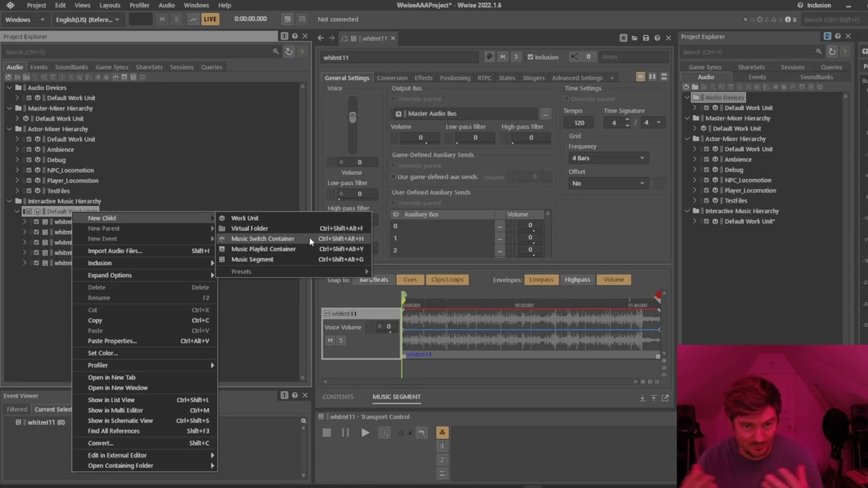
Task: Open the Windows platform dropdown
Action: click(26, 20)
